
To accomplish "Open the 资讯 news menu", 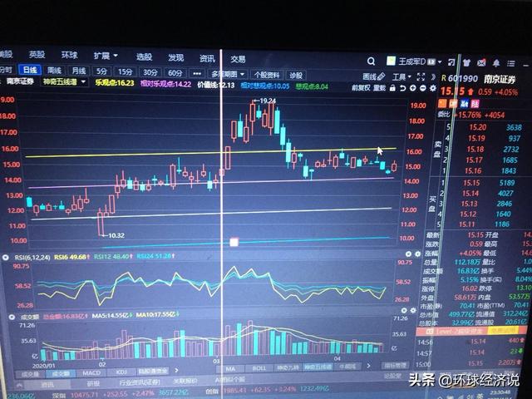I will pos(207,59).
